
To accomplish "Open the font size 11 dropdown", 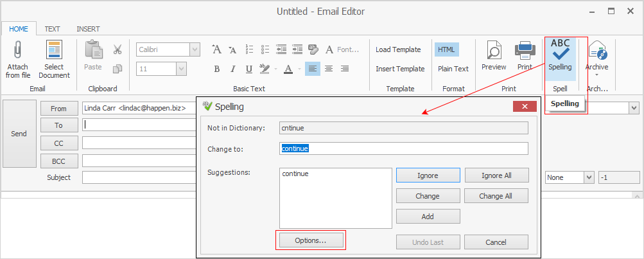I will click(x=181, y=69).
